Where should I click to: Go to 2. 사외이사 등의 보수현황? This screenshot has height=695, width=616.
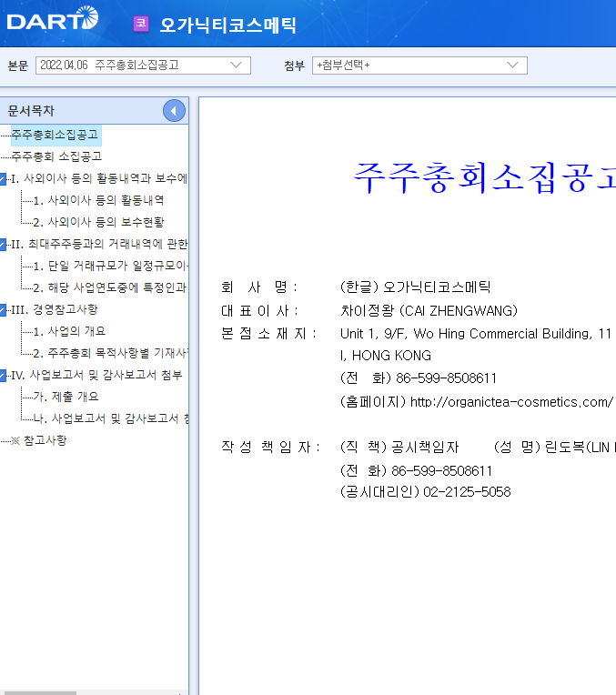pyautogui.click(x=98, y=222)
